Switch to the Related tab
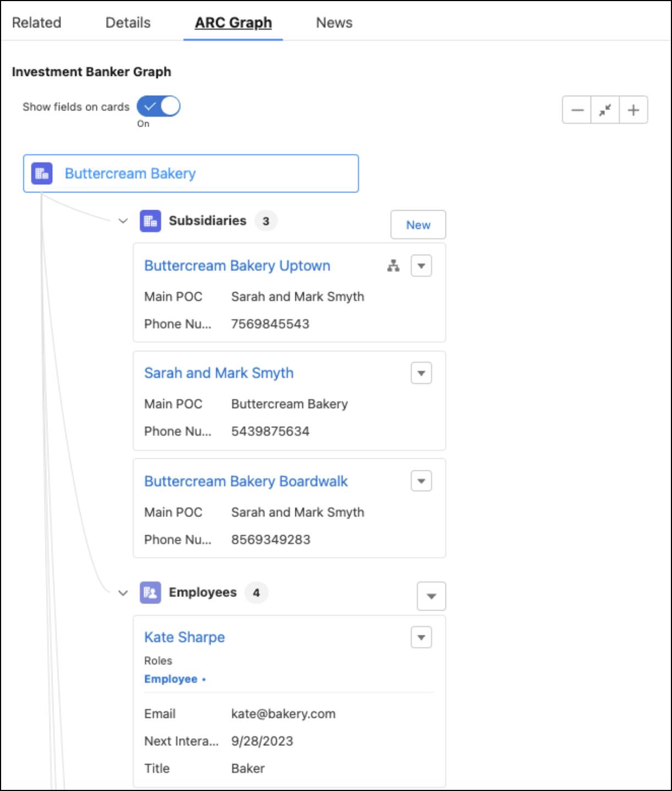The width and height of the screenshot is (672, 791). point(36,23)
